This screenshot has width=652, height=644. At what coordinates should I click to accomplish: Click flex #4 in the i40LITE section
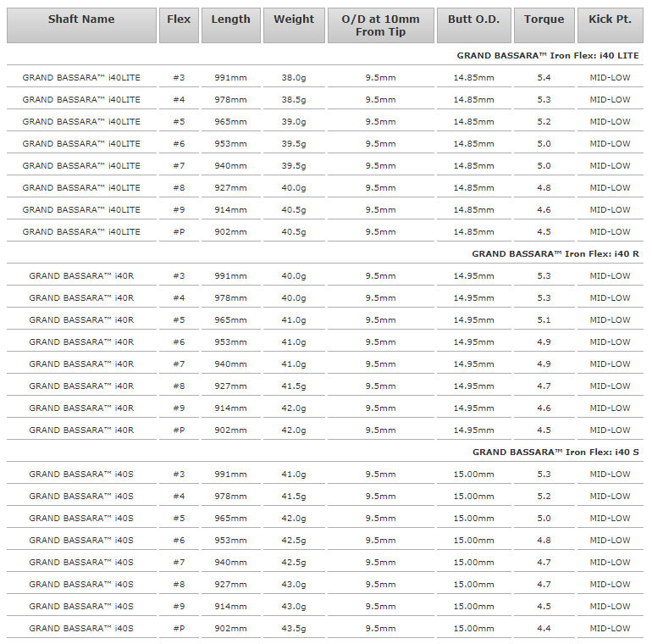(179, 100)
